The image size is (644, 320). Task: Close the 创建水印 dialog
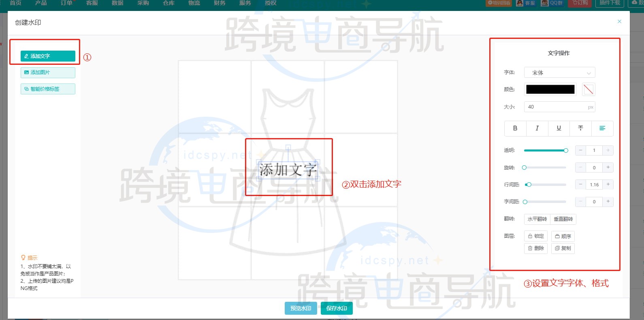coord(619,21)
